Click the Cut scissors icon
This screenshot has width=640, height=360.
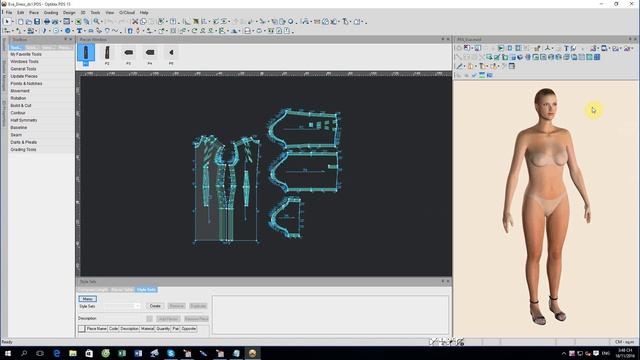135,21
